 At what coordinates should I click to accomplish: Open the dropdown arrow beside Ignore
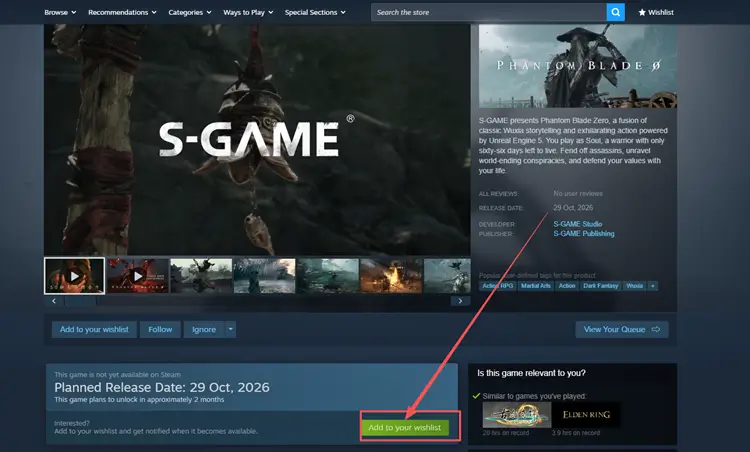[231, 330]
